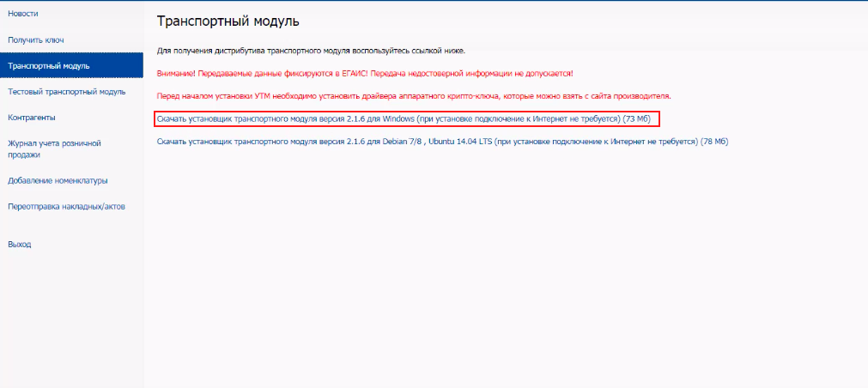Viewport: 868px width, 388px height.
Task: Click the red notice about установки УТМ drivers
Action: coord(412,96)
